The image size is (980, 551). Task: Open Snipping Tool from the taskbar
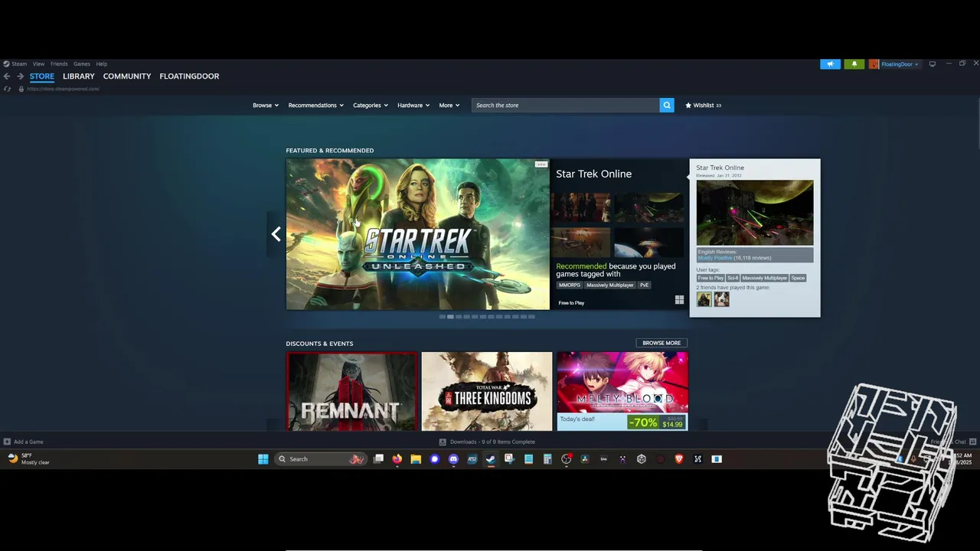point(509,459)
